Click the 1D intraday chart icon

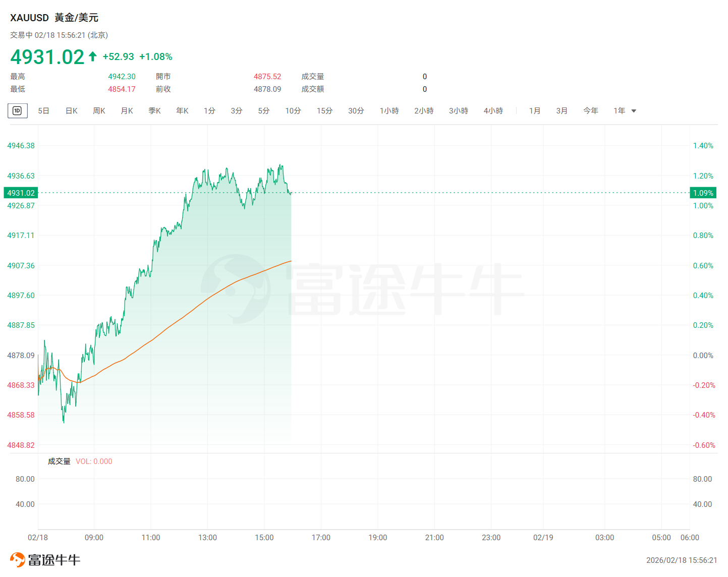[17, 111]
